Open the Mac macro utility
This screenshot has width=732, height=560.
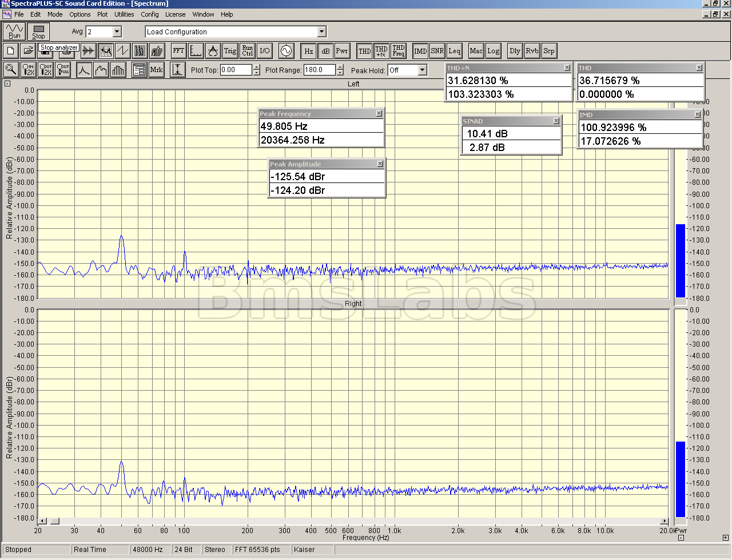pyautogui.click(x=476, y=51)
